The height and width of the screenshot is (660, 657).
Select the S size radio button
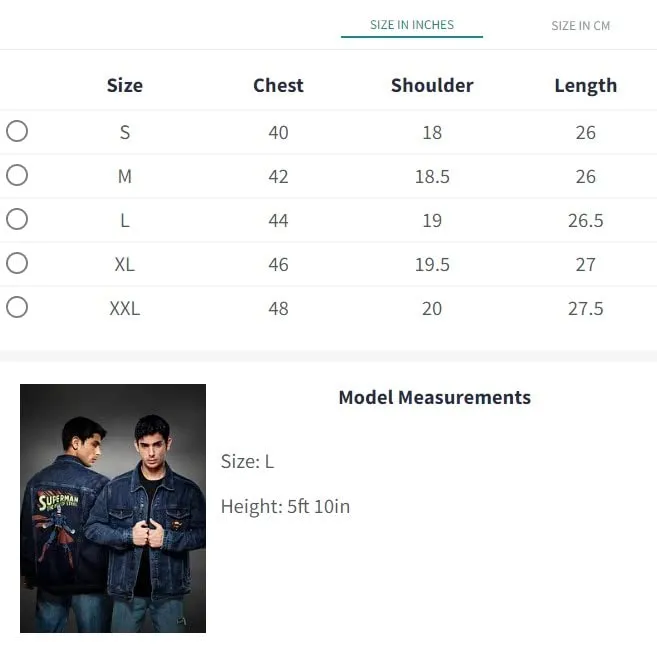pos(17,131)
